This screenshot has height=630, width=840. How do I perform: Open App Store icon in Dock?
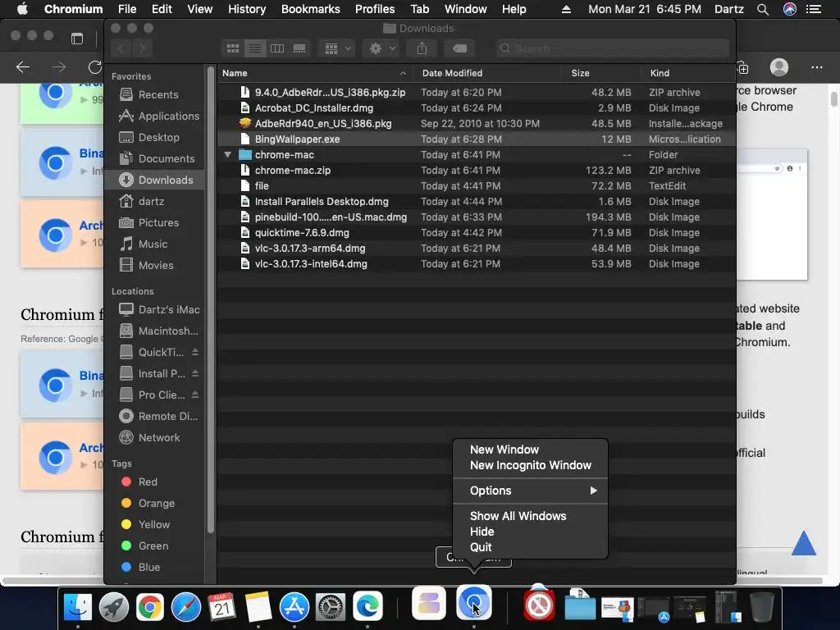(x=294, y=606)
